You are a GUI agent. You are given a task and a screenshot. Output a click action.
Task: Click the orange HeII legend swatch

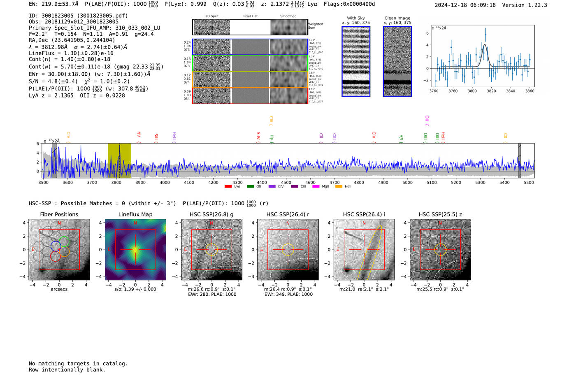pyautogui.click(x=339, y=187)
